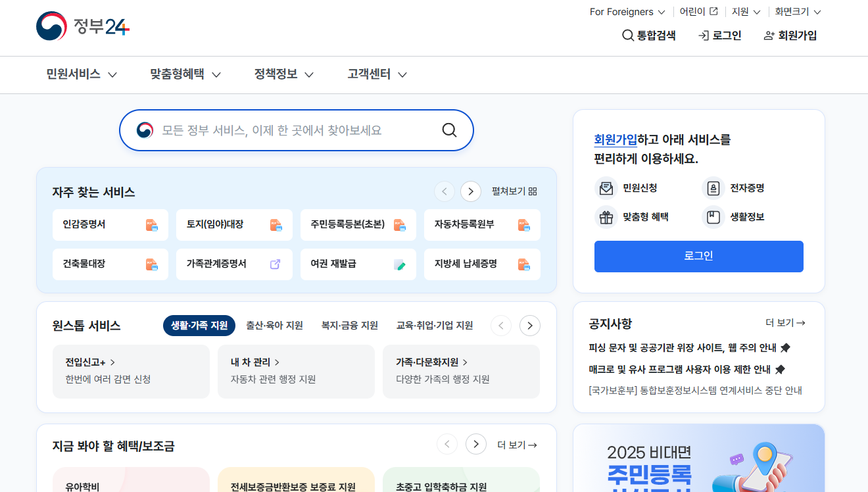Select 출산·육아 지원 tab

pos(274,326)
